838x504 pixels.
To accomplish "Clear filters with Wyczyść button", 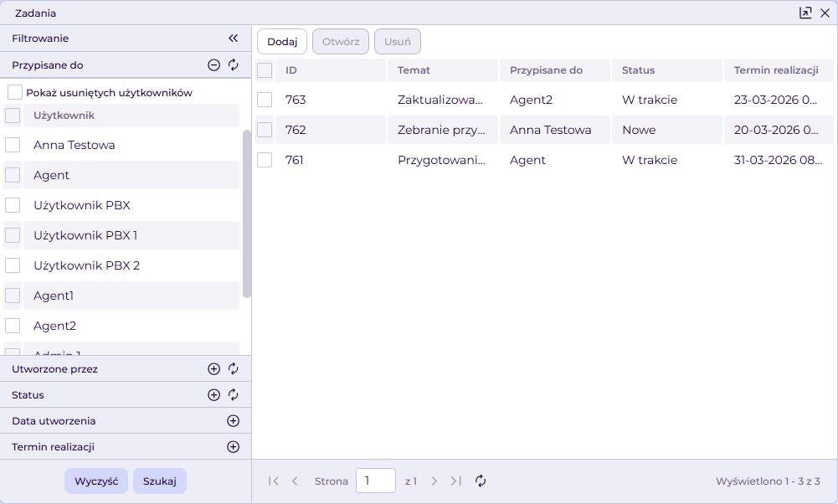I will coord(96,481).
